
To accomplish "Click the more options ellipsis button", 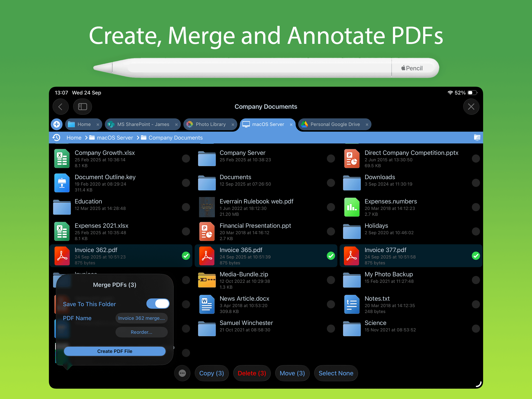I will pyautogui.click(x=182, y=373).
